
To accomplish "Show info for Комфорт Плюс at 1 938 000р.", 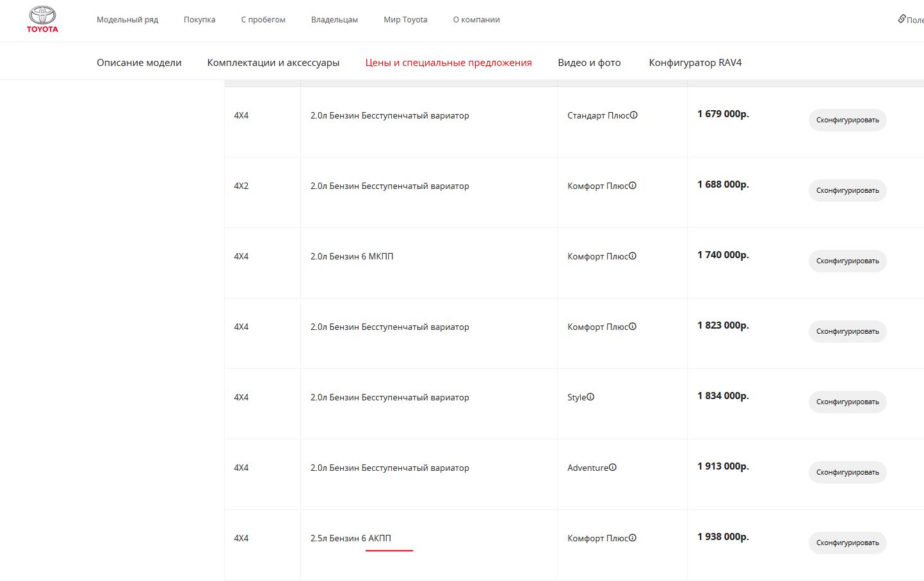I will (632, 538).
